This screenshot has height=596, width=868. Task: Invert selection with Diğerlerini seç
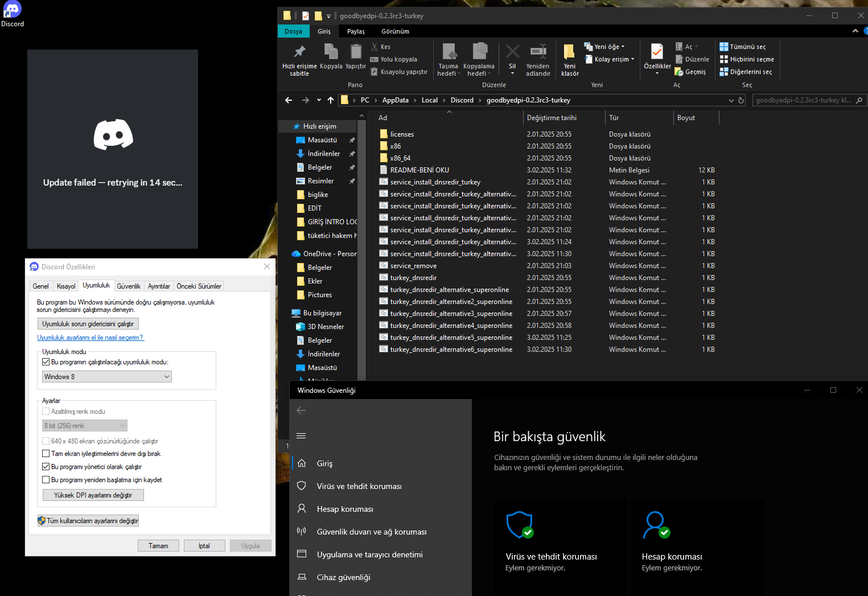746,72
